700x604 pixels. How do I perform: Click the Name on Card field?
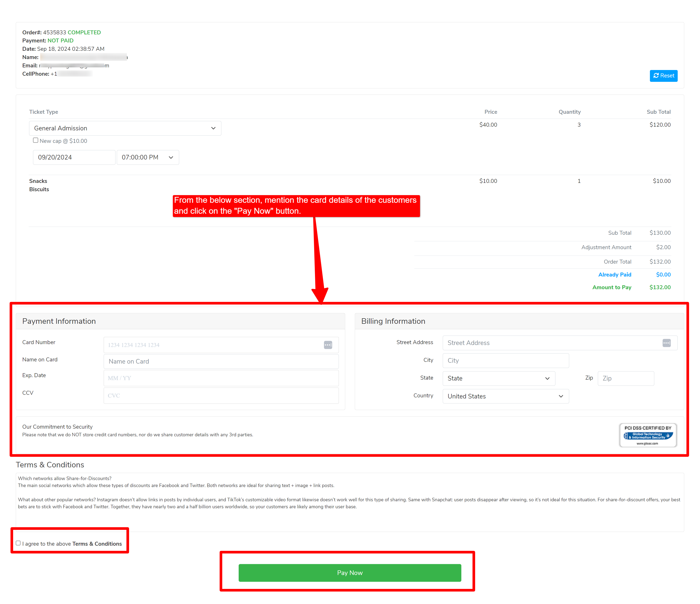221,361
